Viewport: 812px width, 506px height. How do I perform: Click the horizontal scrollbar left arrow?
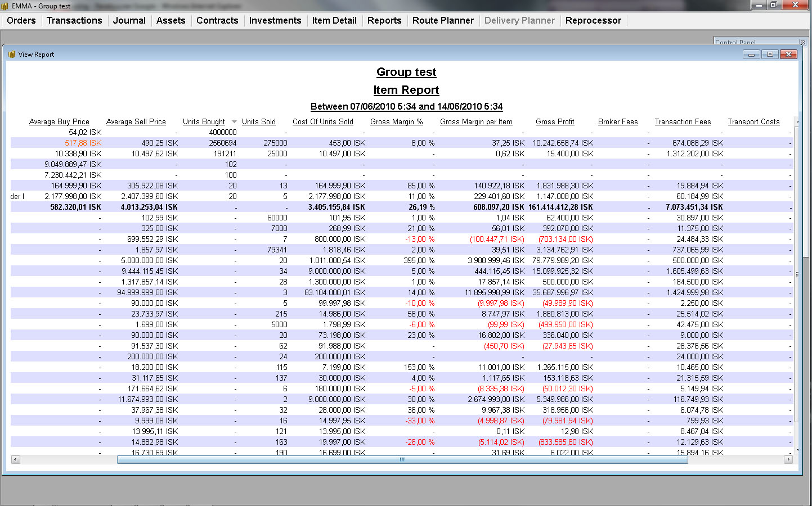coord(15,459)
